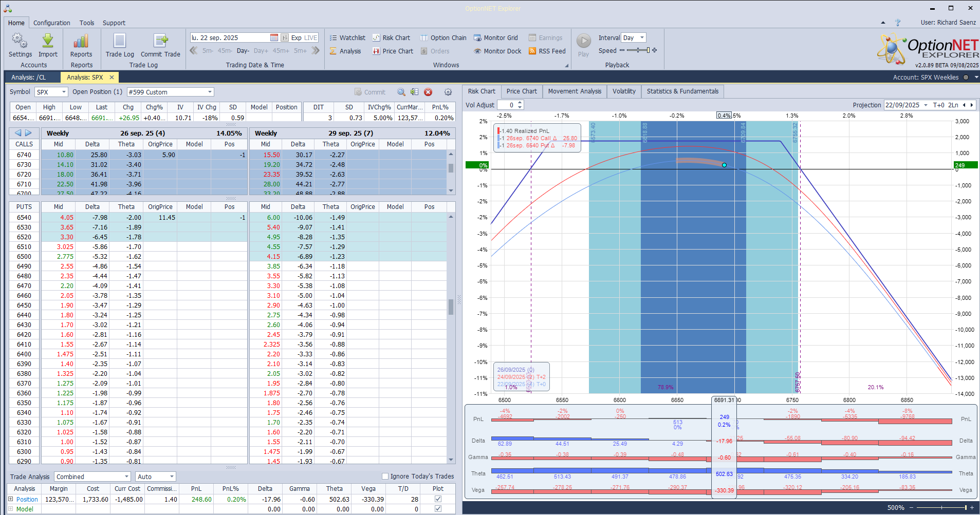This screenshot has height=515, width=980.
Task: Jump forward with the double right arrow
Action: tap(316, 50)
